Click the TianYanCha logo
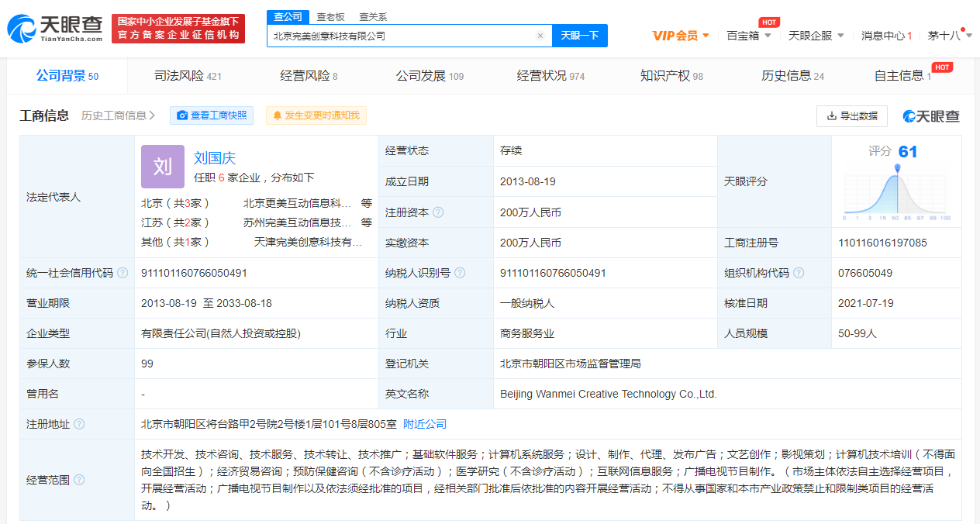This screenshot has height=524, width=980. pyautogui.click(x=55, y=29)
